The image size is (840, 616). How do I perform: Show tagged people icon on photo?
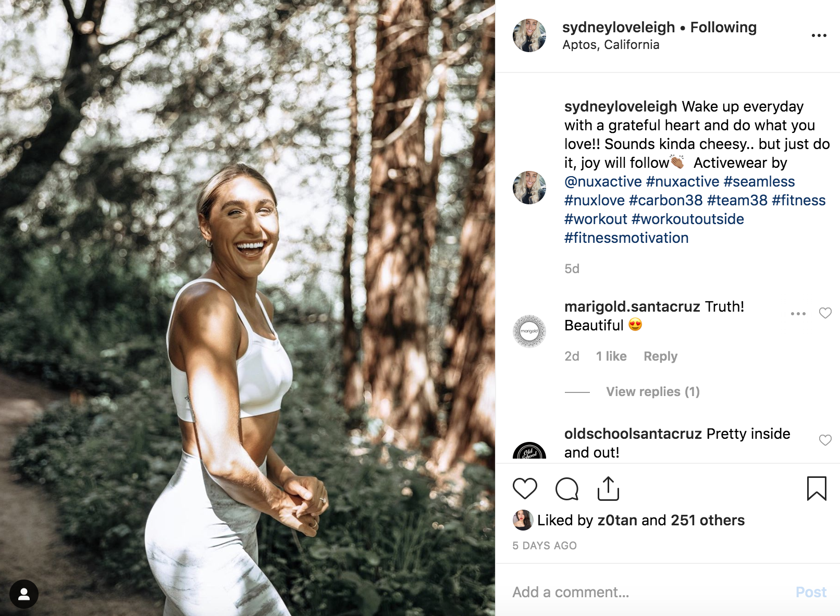(x=24, y=594)
